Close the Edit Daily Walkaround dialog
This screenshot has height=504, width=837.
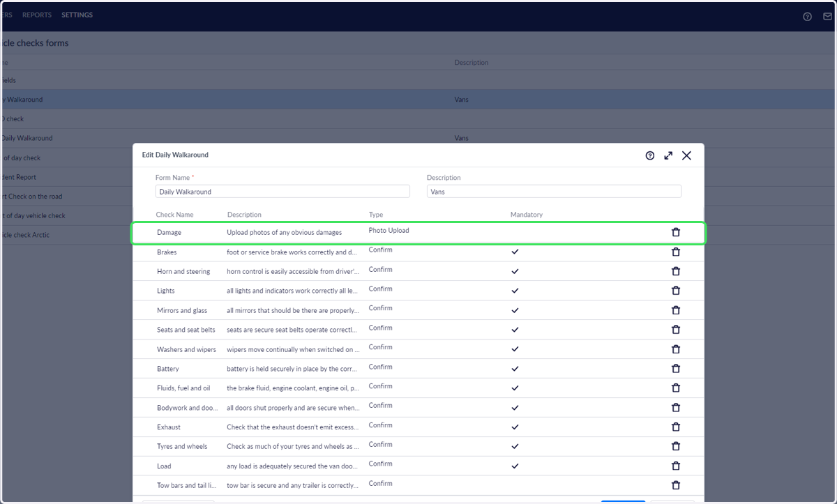686,155
